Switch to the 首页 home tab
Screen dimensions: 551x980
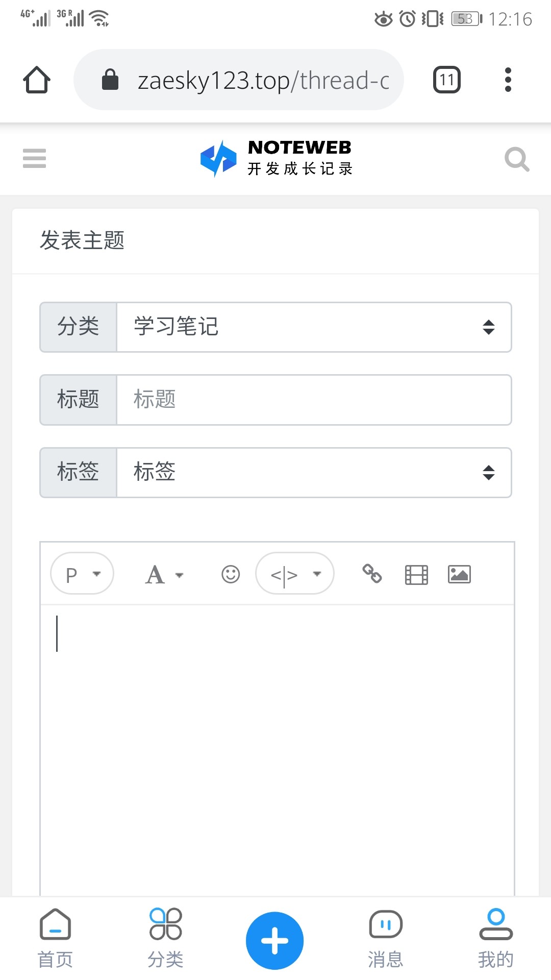pos(55,938)
